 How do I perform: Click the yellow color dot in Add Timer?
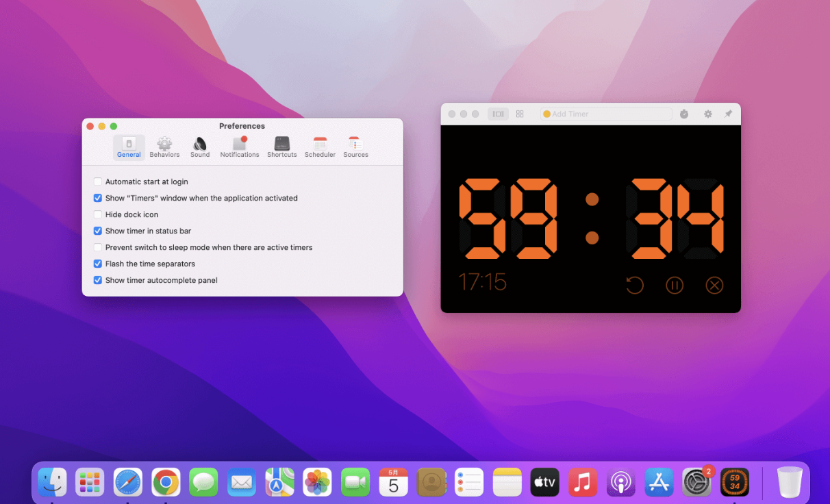(546, 114)
